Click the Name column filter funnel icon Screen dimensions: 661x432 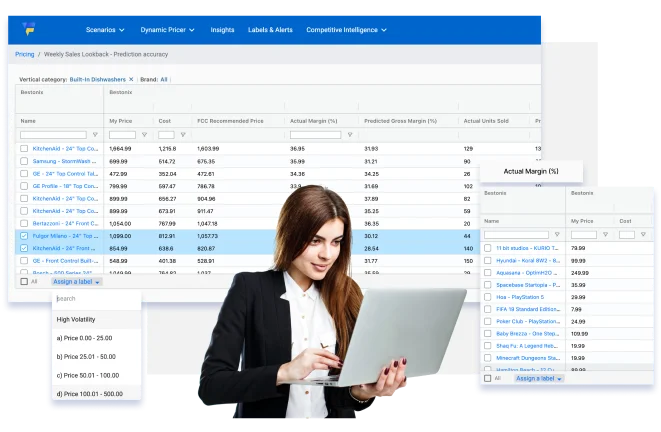(95, 134)
